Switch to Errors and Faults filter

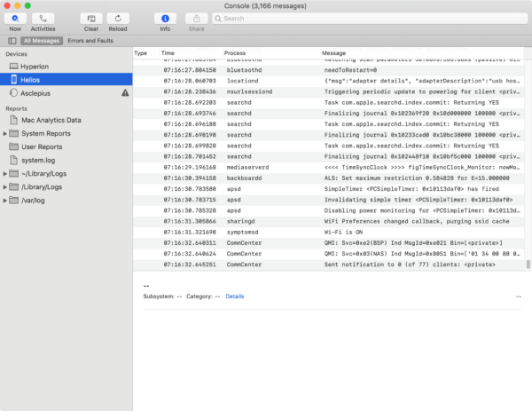point(90,41)
